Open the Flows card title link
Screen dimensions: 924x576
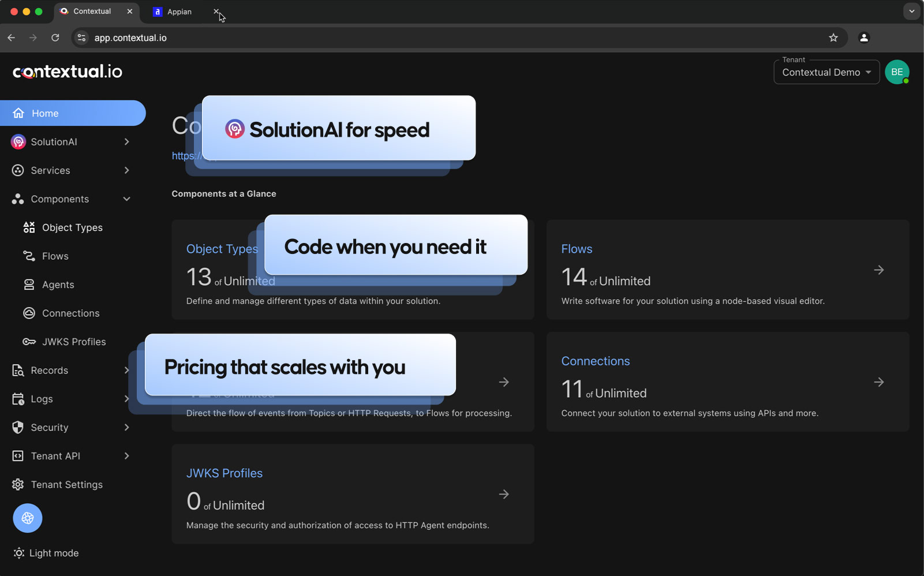577,249
